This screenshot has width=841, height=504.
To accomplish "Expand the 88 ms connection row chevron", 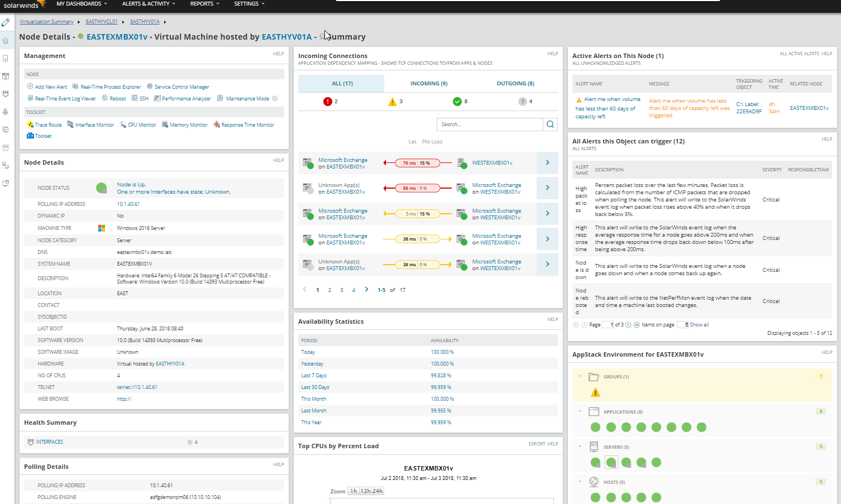I will point(547,188).
